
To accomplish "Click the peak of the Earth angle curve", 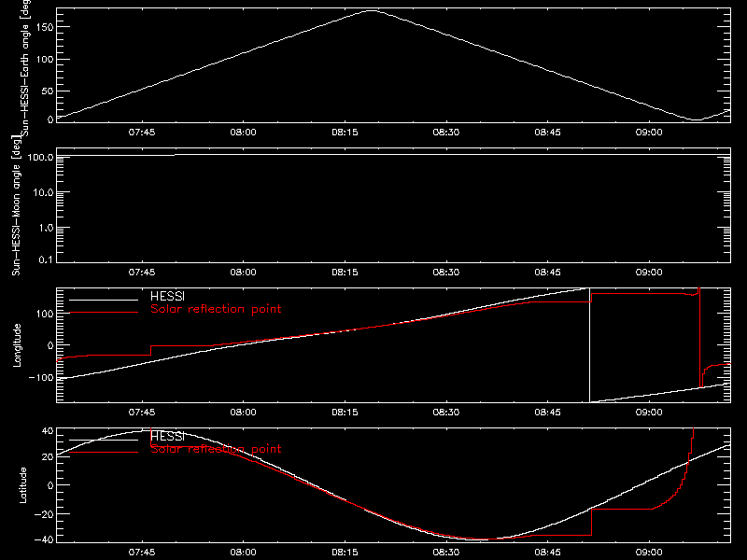I will point(372,10).
